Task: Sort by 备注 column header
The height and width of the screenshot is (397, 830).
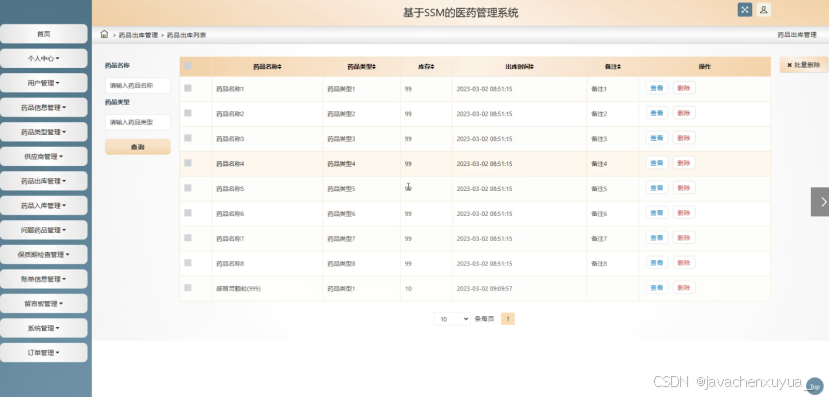Action: 612,67
